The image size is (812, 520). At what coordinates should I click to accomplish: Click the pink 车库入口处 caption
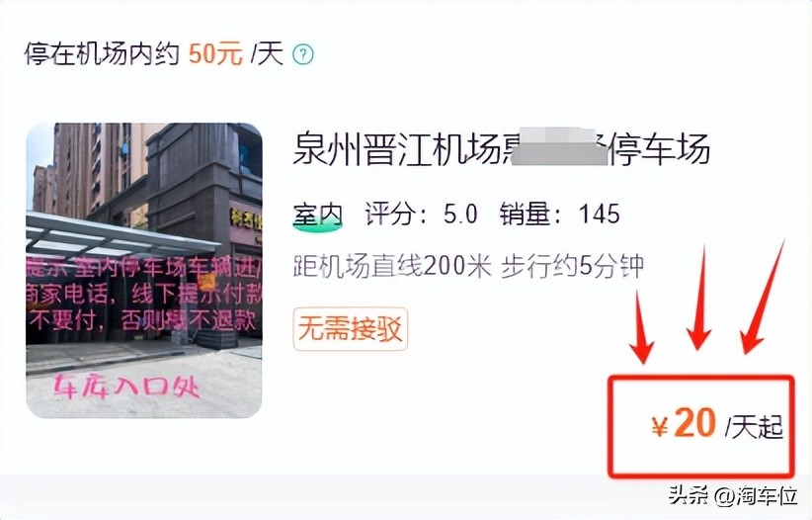126,387
